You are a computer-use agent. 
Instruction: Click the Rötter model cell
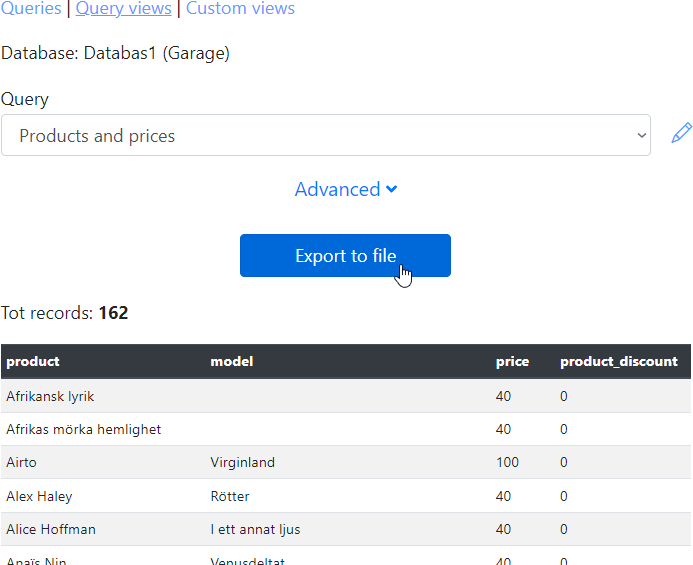pyautogui.click(x=230, y=496)
